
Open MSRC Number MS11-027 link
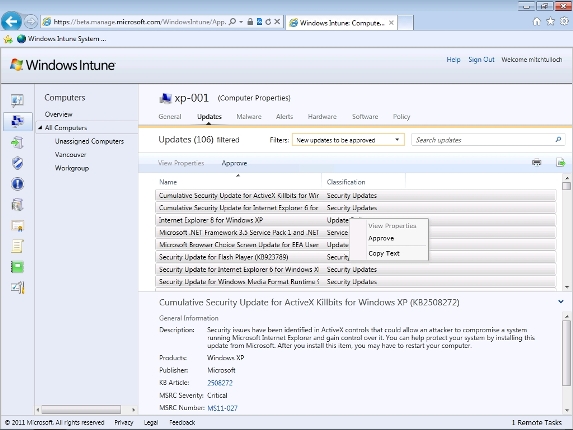pos(222,408)
